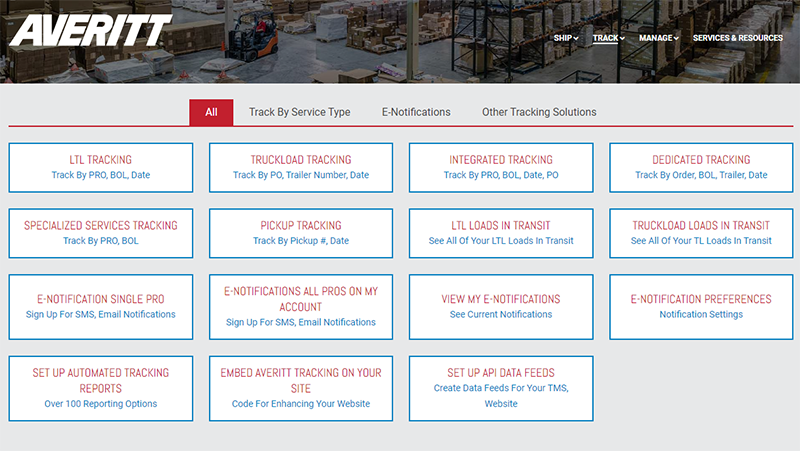Click the Averitt logo

91,30
